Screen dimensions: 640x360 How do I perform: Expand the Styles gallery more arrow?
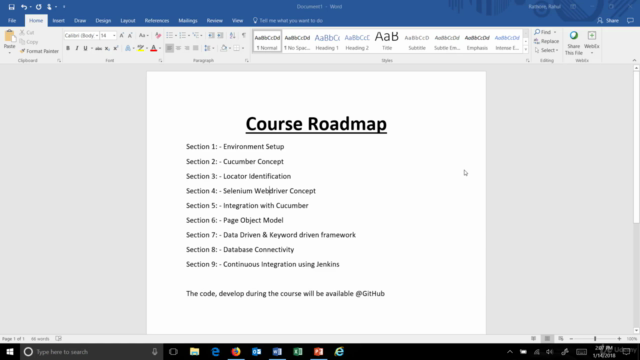[525, 49]
